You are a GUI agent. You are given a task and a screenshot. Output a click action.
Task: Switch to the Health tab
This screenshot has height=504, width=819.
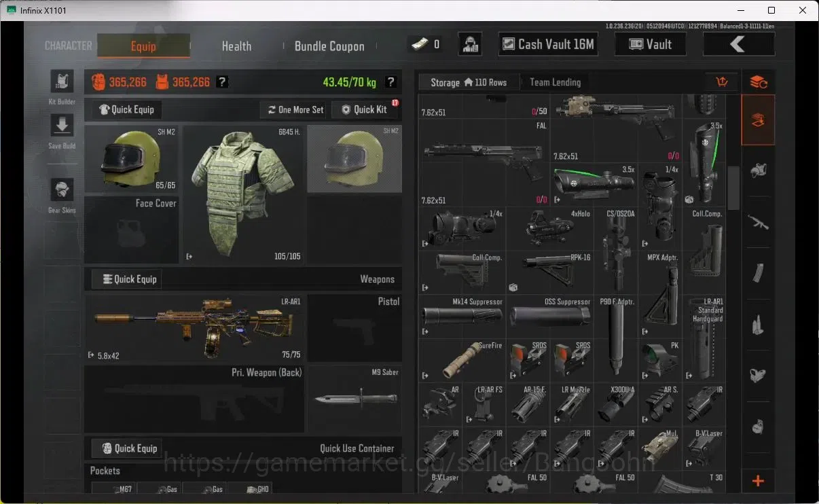point(236,46)
